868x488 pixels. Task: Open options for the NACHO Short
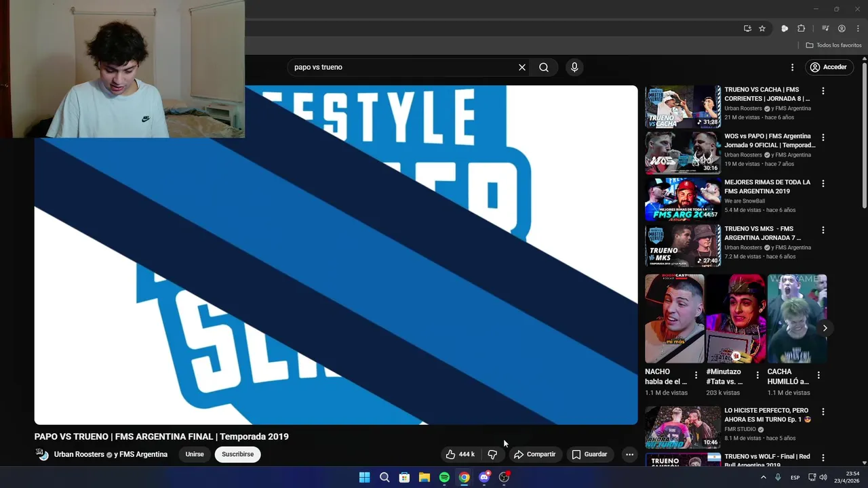pyautogui.click(x=696, y=375)
